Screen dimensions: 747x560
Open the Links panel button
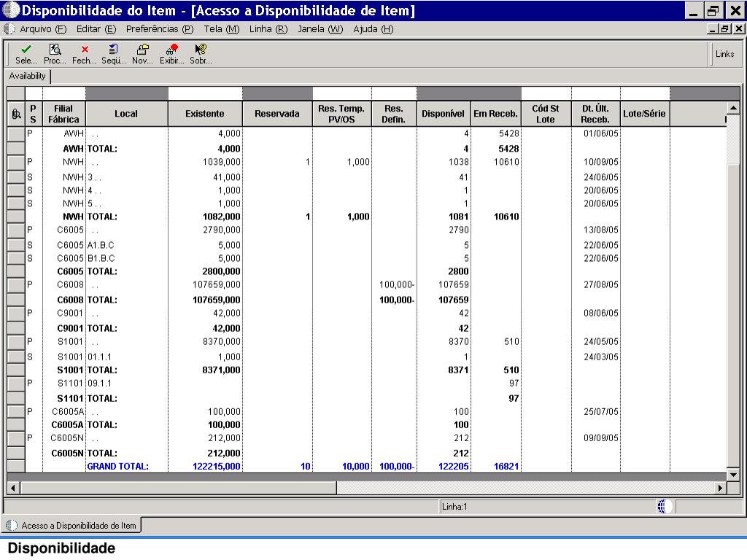pyautogui.click(x=724, y=54)
